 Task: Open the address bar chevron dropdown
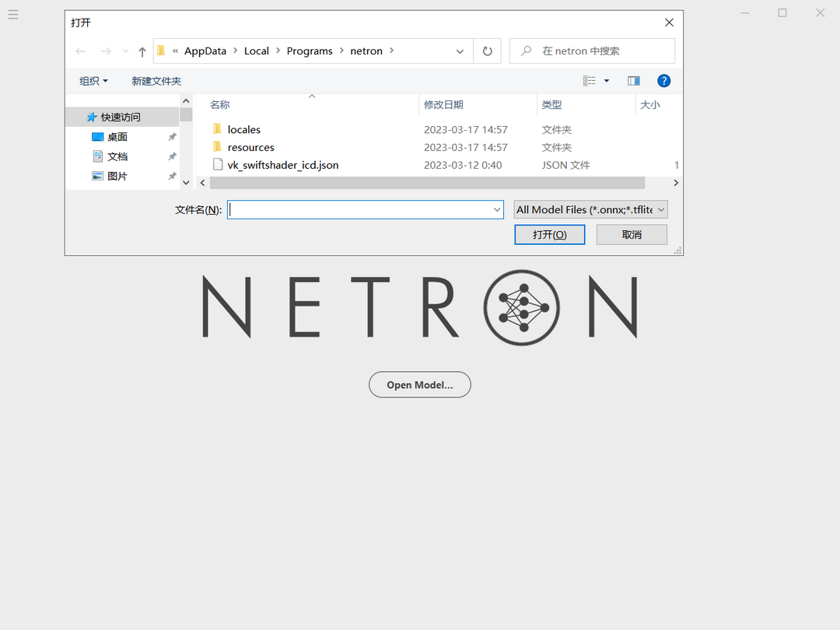[459, 51]
